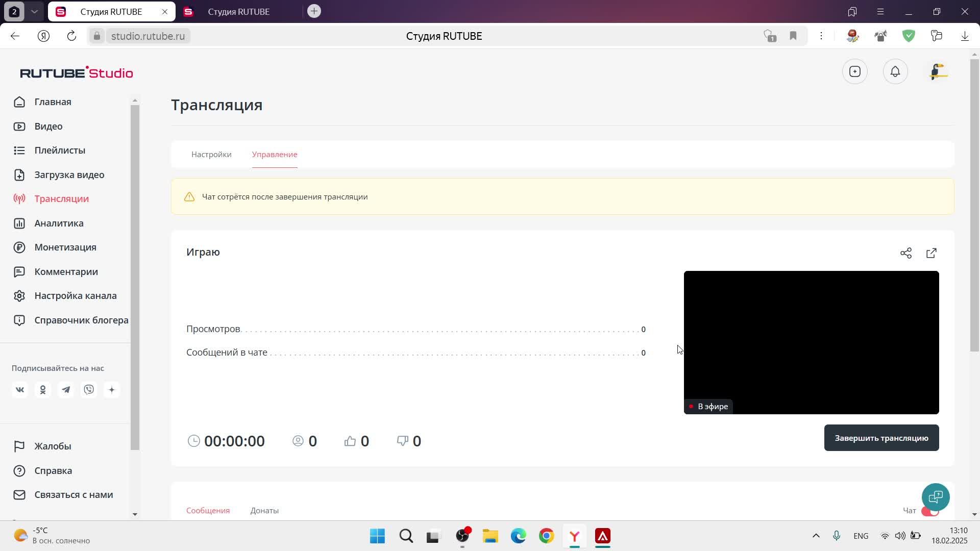Click the studio.rutube.ru address field
Viewport: 980px width, 551px height.
148,36
